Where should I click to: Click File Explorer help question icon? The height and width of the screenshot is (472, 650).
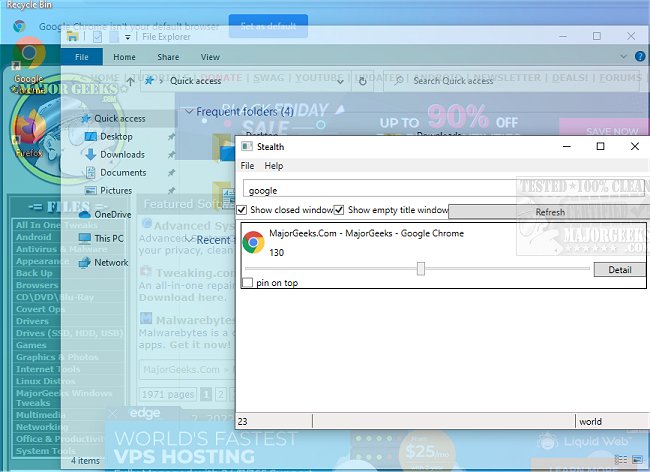coord(640,56)
